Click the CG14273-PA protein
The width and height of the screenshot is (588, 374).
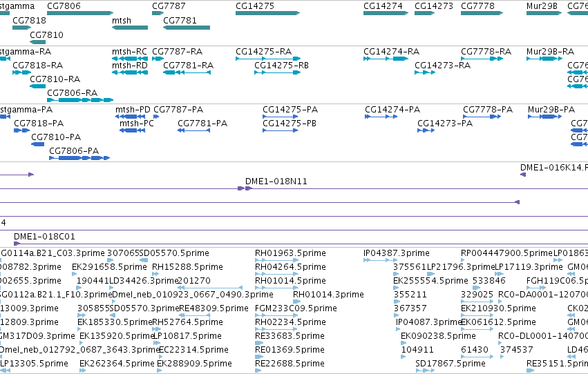coord(426,130)
